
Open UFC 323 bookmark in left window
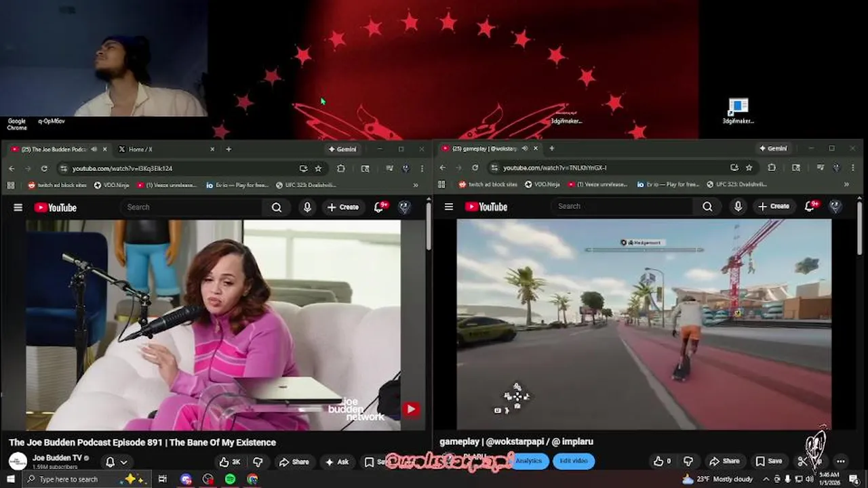305,184
